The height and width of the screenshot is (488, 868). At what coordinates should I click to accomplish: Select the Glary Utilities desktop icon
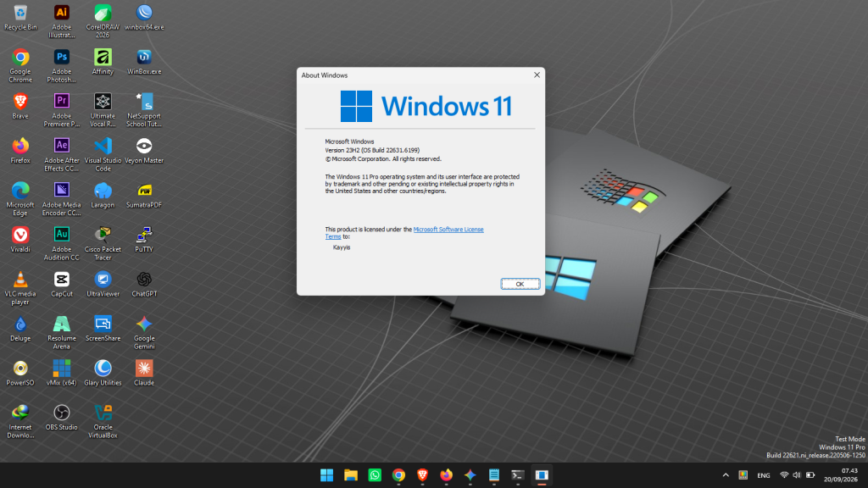[103, 373]
